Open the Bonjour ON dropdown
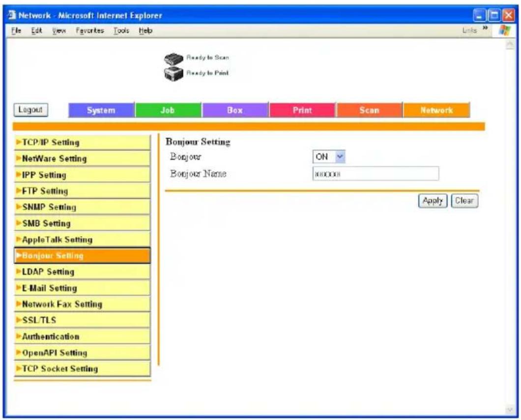Image resolution: width=521 pixels, height=420 pixels. click(x=329, y=156)
